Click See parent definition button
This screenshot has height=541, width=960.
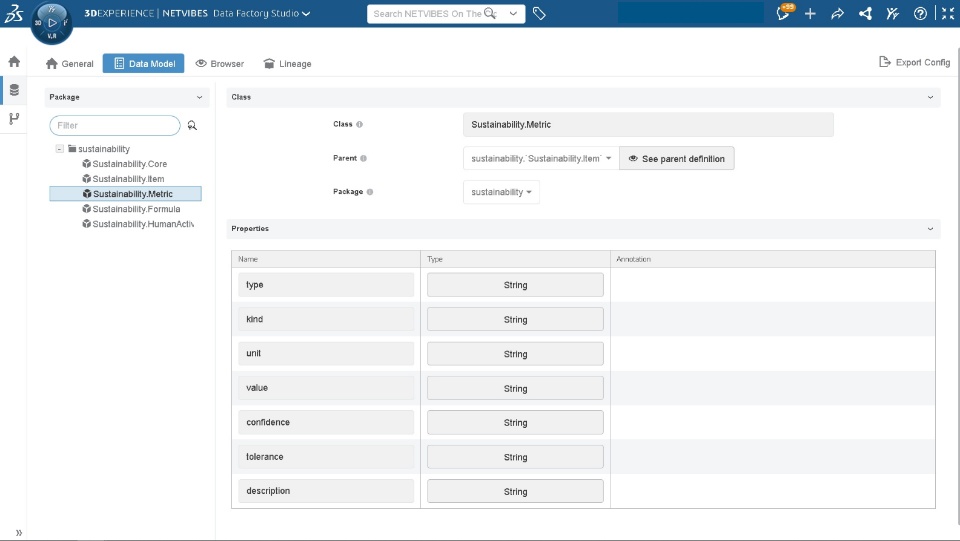(x=677, y=159)
